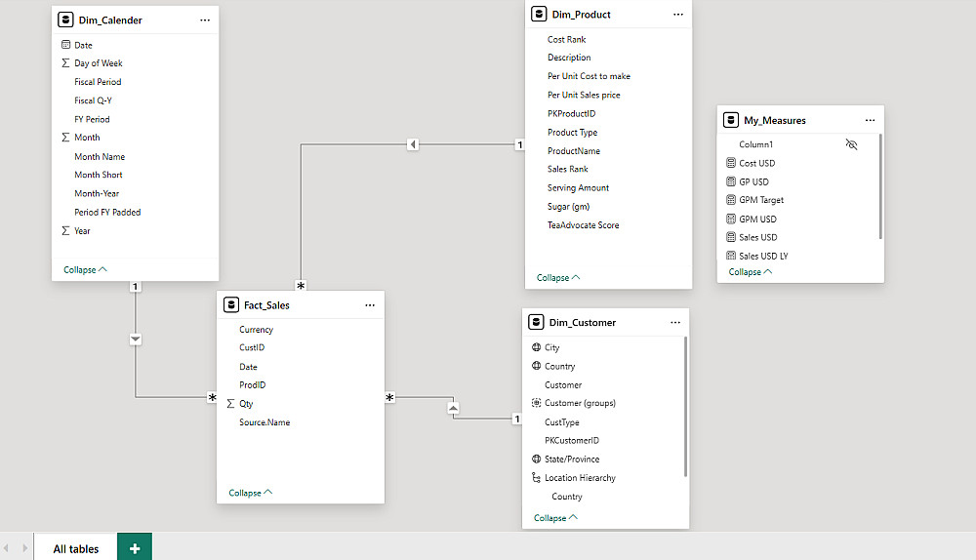Select the Qty field in Fact_Sales
The image size is (976, 560).
point(246,404)
